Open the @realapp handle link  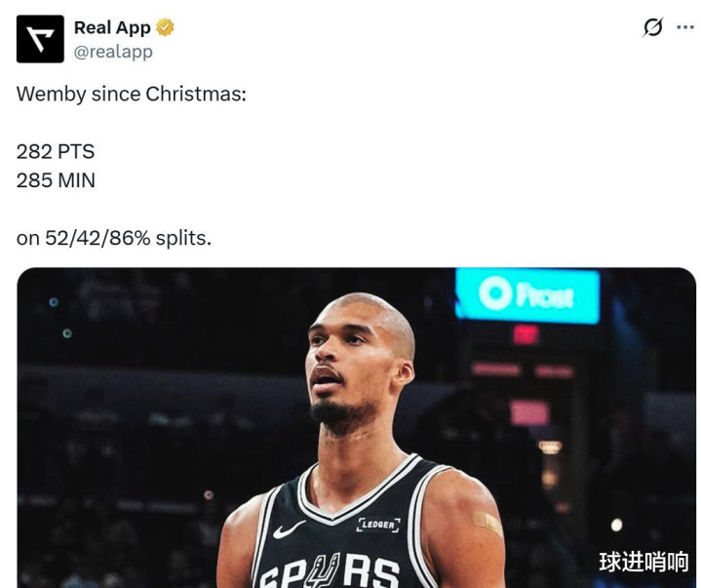[x=113, y=52]
